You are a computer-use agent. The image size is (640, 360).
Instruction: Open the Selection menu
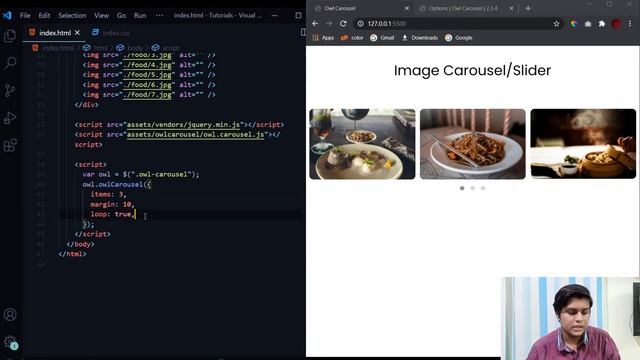(x=72, y=16)
